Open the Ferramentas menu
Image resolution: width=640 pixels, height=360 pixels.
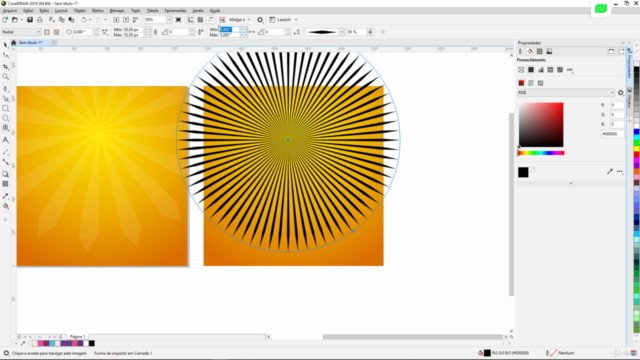coord(175,11)
